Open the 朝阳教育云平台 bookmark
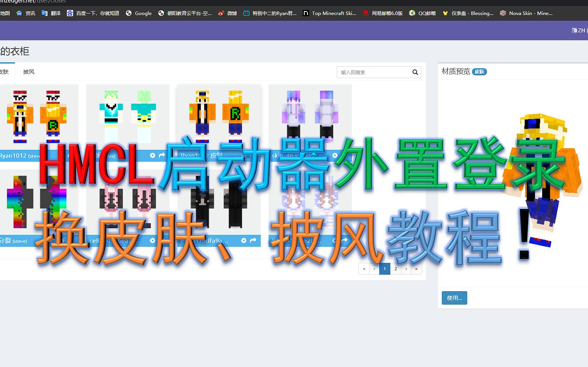This screenshot has height=367, width=588. click(x=185, y=13)
